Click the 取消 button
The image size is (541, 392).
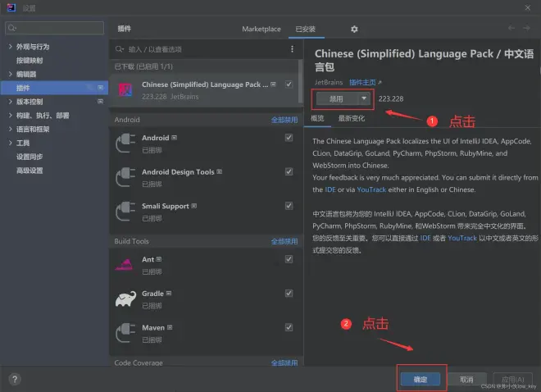point(466,379)
